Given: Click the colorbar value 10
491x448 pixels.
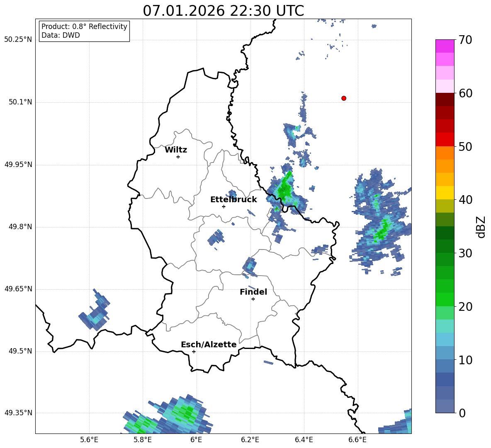Looking at the screenshot, I should [465, 360].
